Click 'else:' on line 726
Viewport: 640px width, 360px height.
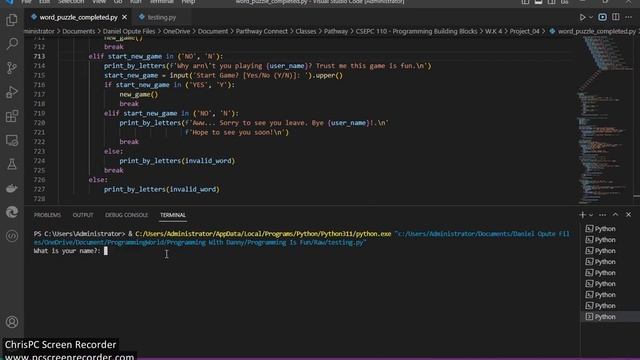click(x=98, y=180)
